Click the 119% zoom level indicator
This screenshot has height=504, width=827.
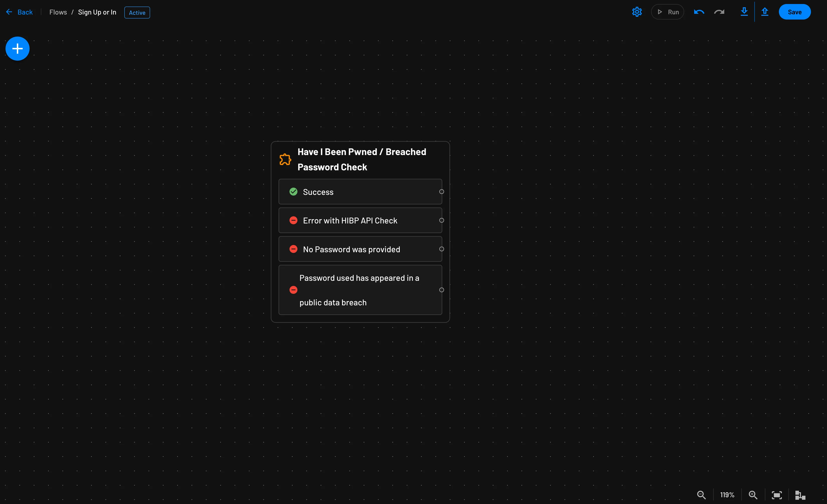pos(727,494)
